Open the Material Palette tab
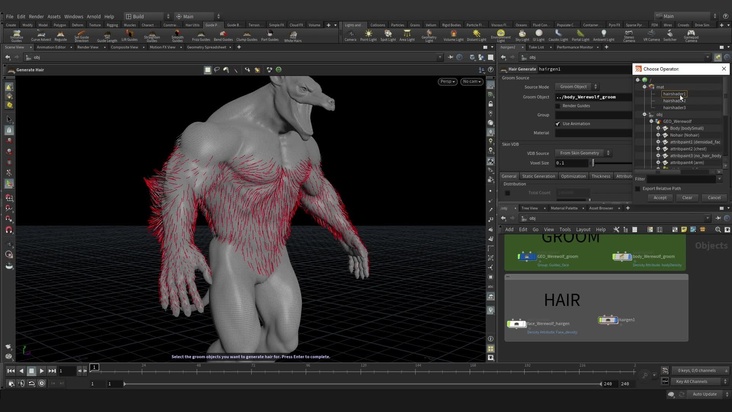This screenshot has height=412, width=732. coord(564,208)
